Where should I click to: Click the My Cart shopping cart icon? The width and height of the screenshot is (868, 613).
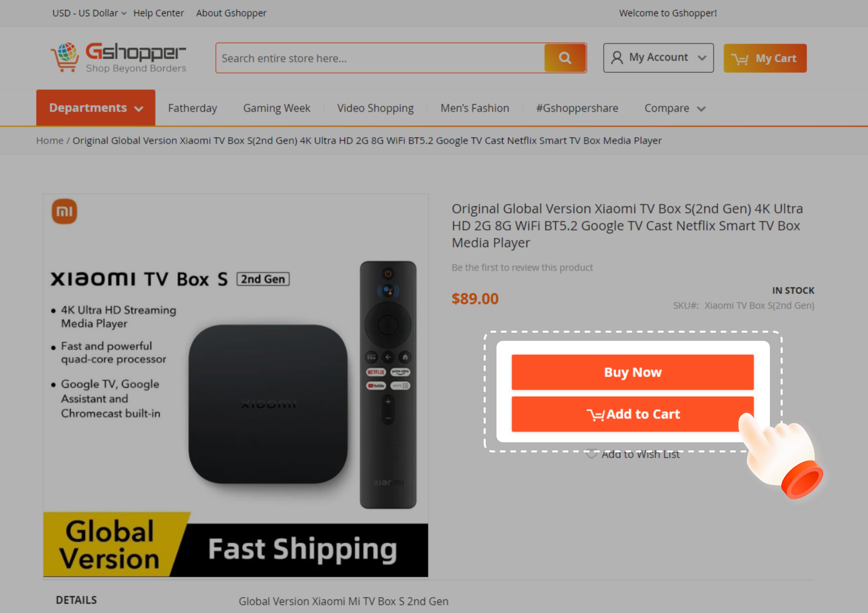740,59
